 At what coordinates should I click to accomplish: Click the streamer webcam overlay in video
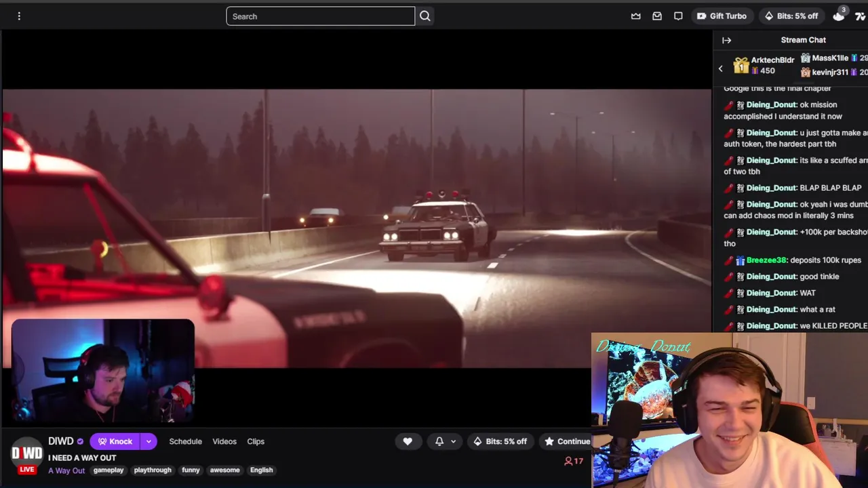pyautogui.click(x=103, y=371)
